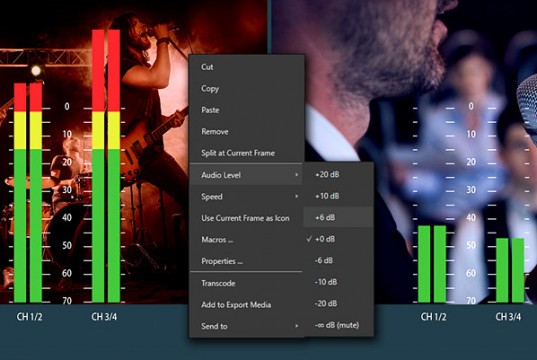This screenshot has height=360, width=537.
Task: Choose Split at Current Frame
Action: point(246,153)
